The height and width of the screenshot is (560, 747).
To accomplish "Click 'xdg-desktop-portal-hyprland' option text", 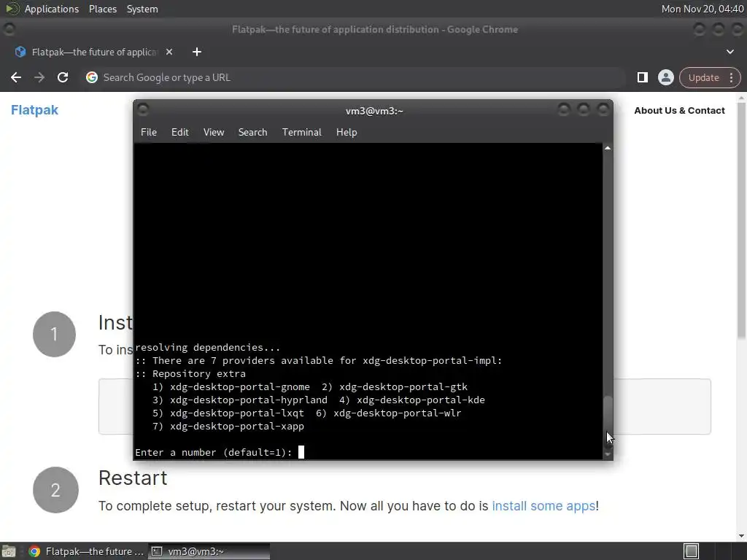I will tap(249, 400).
